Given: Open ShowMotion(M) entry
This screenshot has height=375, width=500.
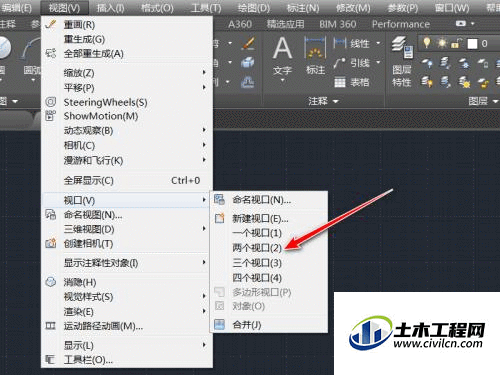Looking at the screenshot, I should (127, 116).
